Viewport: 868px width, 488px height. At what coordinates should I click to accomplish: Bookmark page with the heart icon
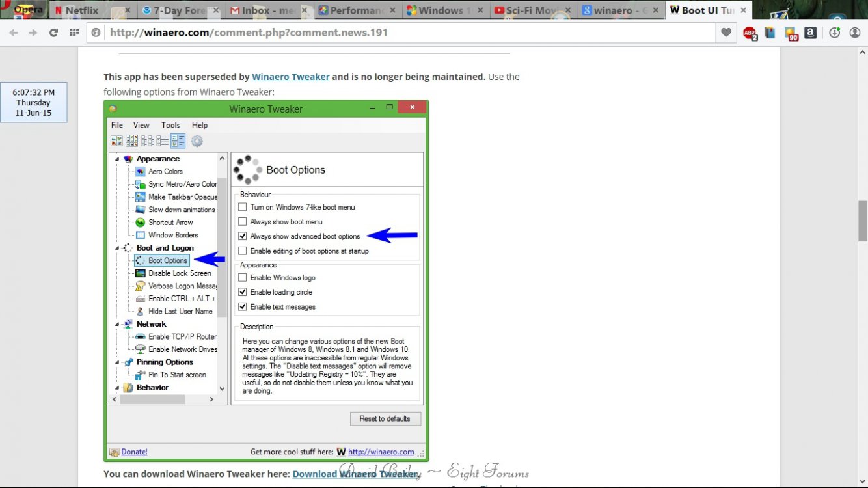click(x=726, y=33)
